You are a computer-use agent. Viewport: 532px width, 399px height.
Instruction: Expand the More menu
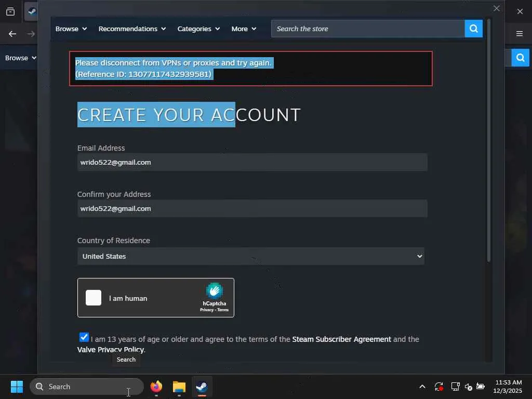[244, 29]
